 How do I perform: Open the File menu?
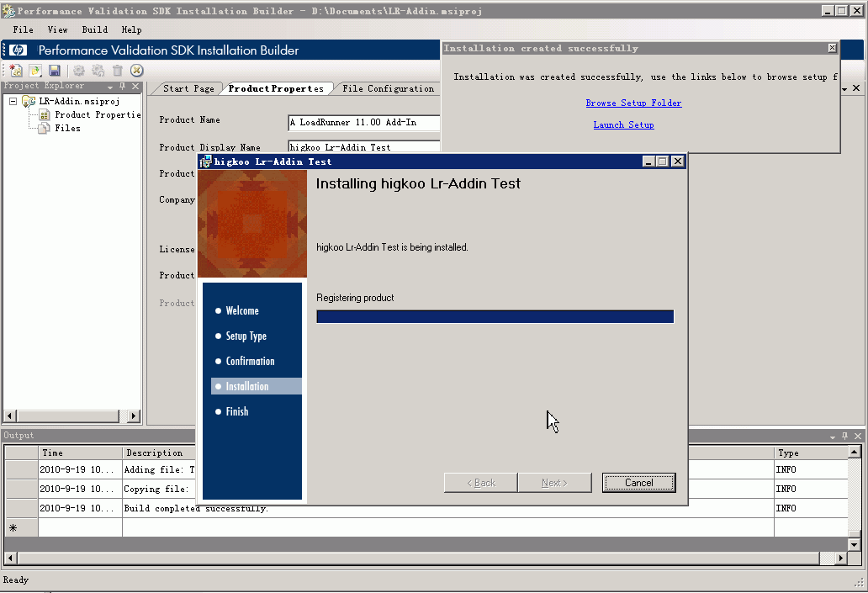point(24,30)
